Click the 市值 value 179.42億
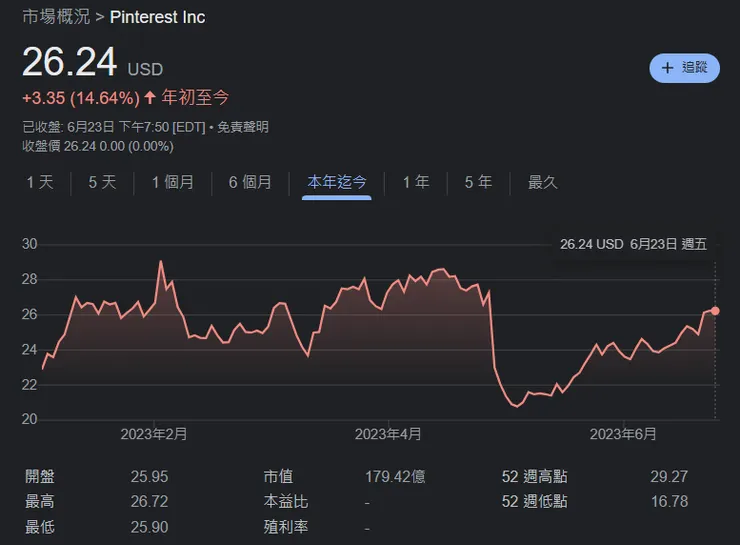Viewport: 740px width, 545px height. click(395, 477)
